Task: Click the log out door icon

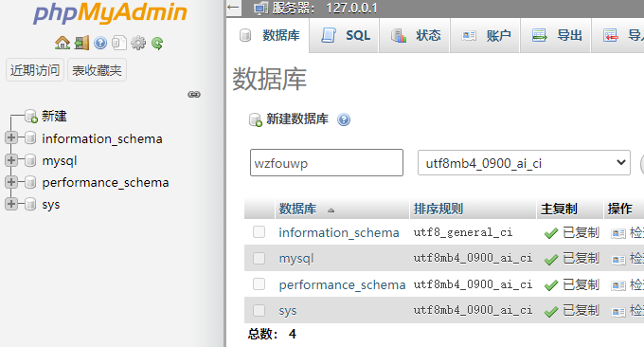Action: [81, 43]
